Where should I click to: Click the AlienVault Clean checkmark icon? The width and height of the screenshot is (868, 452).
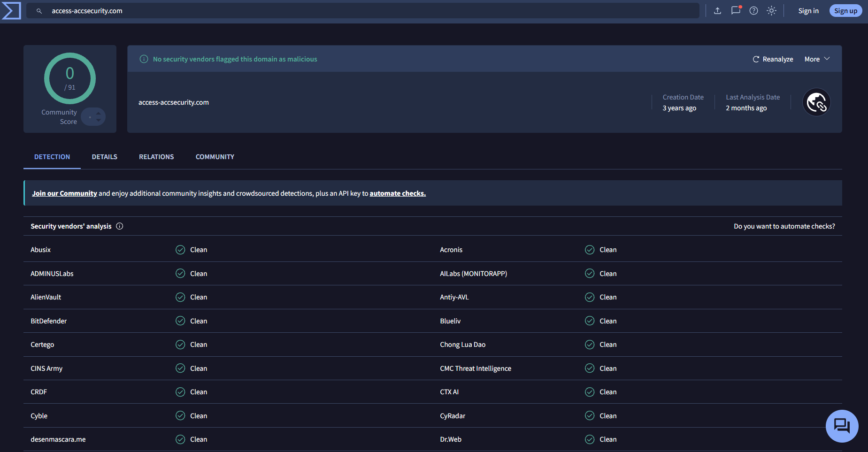tap(180, 297)
